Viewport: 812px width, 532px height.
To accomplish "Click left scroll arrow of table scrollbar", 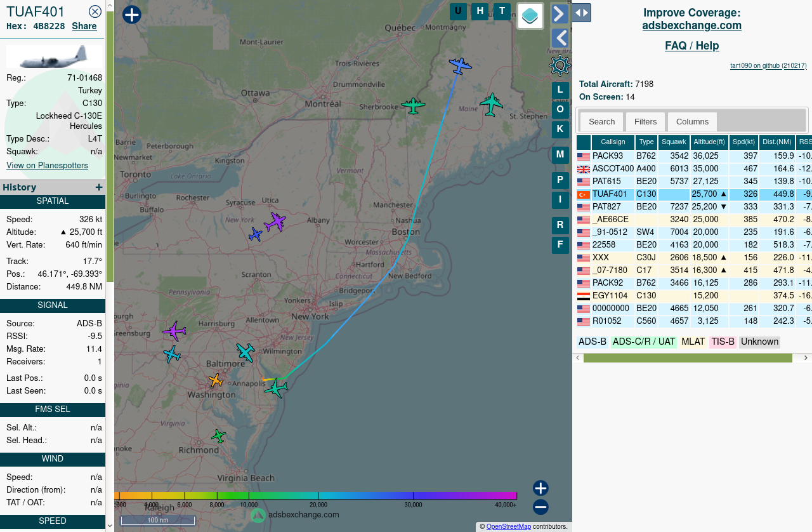I will point(577,358).
